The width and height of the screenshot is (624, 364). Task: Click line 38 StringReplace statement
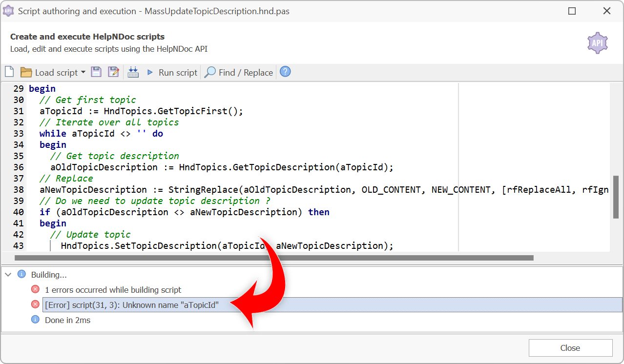(324, 189)
